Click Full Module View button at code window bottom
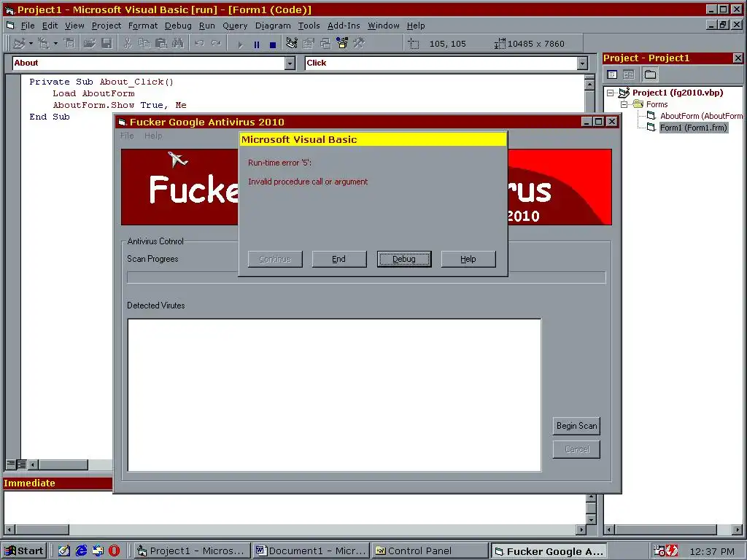 [x=21, y=464]
